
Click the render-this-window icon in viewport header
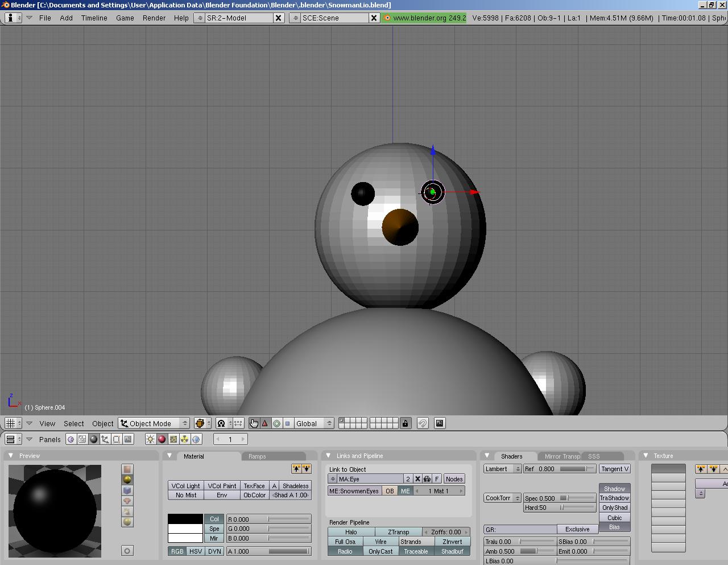(x=439, y=423)
